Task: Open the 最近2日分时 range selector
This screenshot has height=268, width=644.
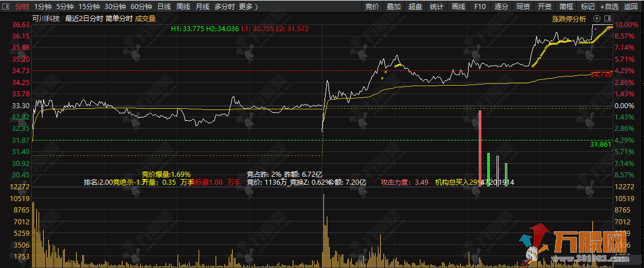Action: tap(84, 19)
